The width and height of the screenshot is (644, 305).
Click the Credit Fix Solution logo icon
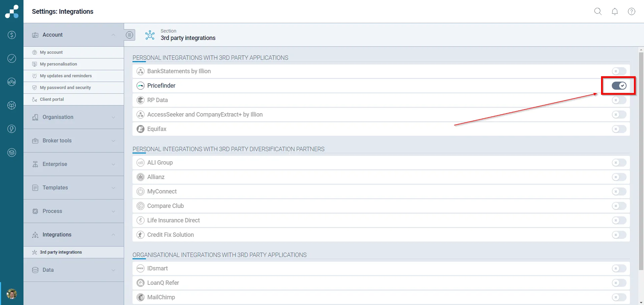point(141,235)
